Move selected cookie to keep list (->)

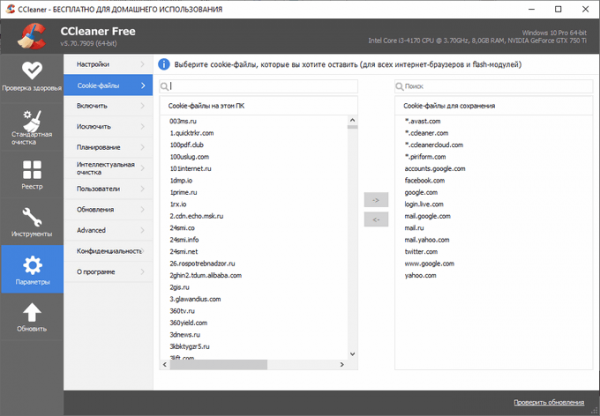point(376,200)
